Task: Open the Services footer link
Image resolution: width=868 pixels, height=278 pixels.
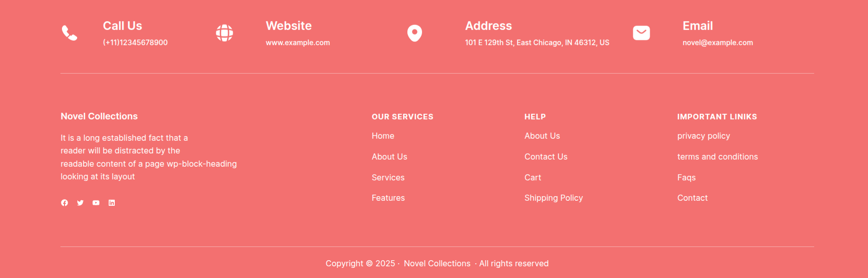Action: pos(388,177)
